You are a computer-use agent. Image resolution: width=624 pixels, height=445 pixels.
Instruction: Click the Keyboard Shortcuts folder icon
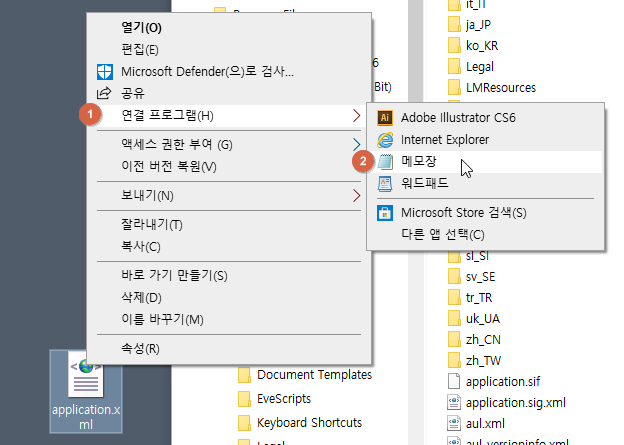click(x=244, y=423)
